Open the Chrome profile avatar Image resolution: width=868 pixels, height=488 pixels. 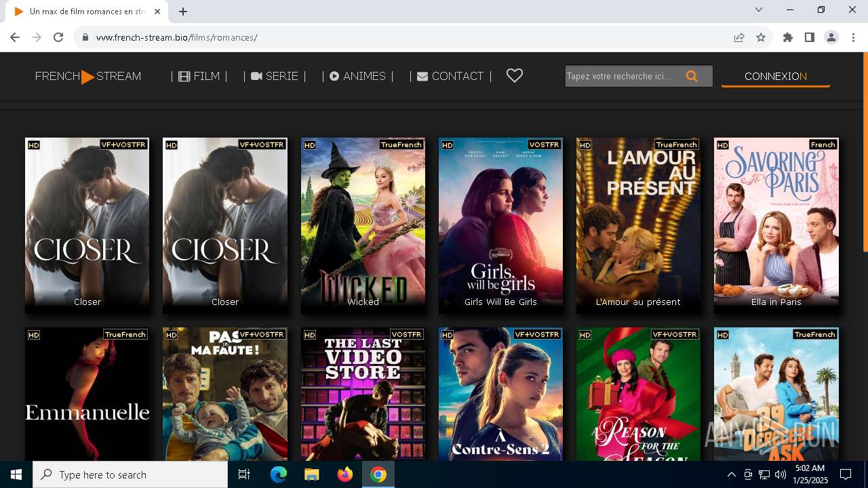click(831, 37)
